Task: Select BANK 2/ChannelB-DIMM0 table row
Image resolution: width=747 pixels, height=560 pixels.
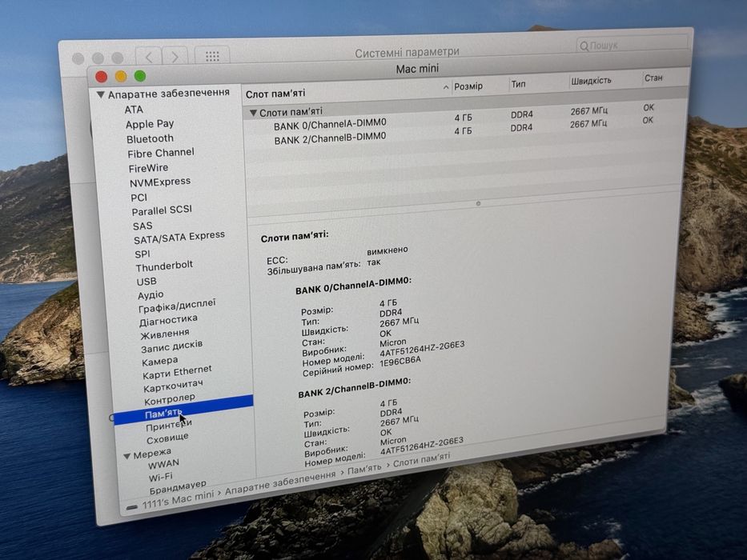Action: (464, 131)
